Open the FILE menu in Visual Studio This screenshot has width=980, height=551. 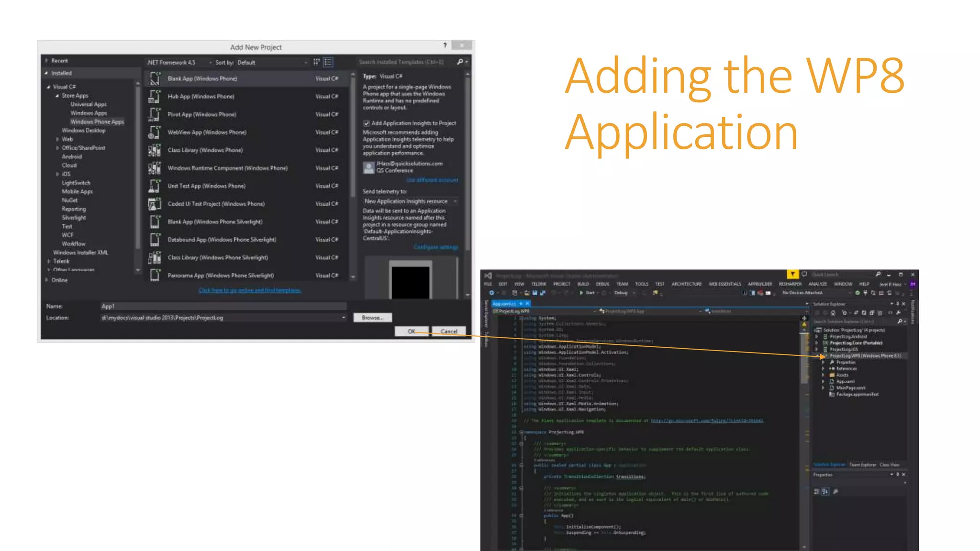pos(488,284)
